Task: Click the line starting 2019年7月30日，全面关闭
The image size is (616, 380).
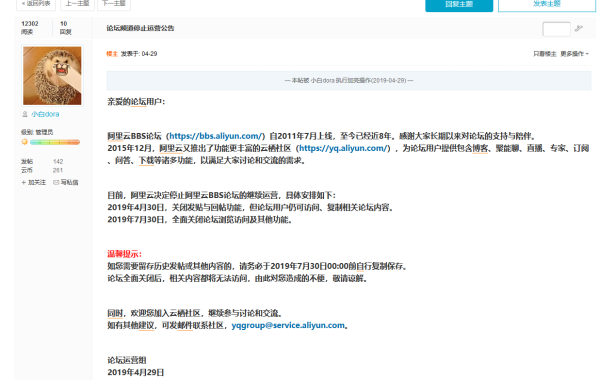Action: 200,220
